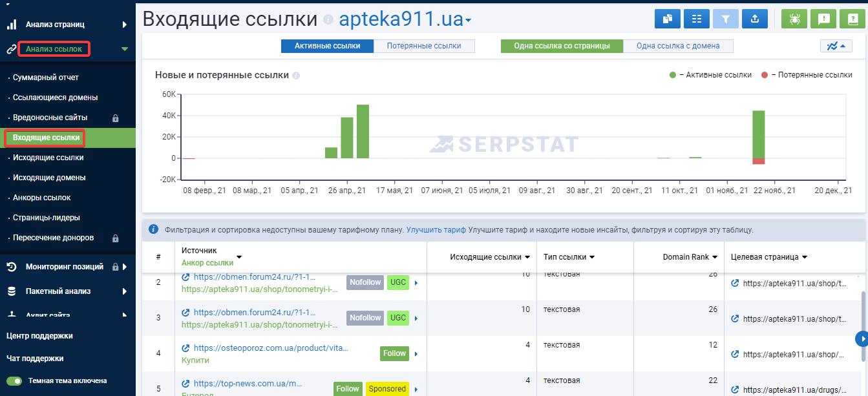Click the funnel filter button
Screen dimensions: 868x396
(x=726, y=19)
